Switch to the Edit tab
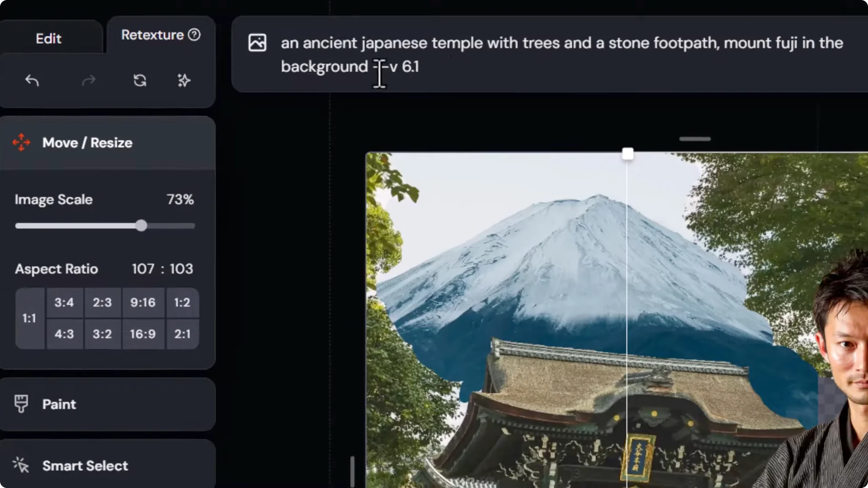The height and width of the screenshot is (488, 868). 48,38
